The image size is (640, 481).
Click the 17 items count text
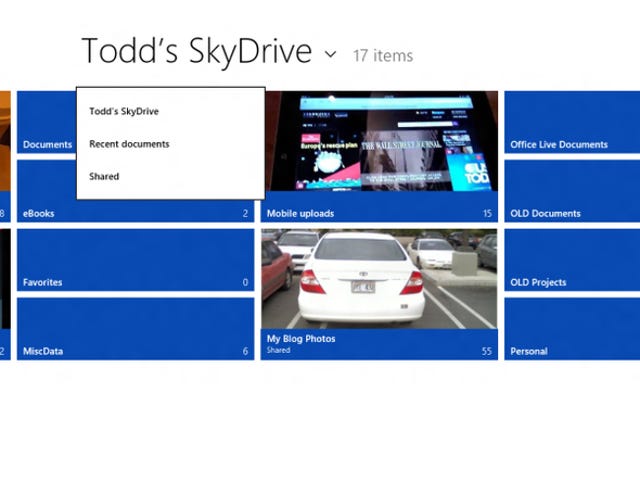click(383, 56)
